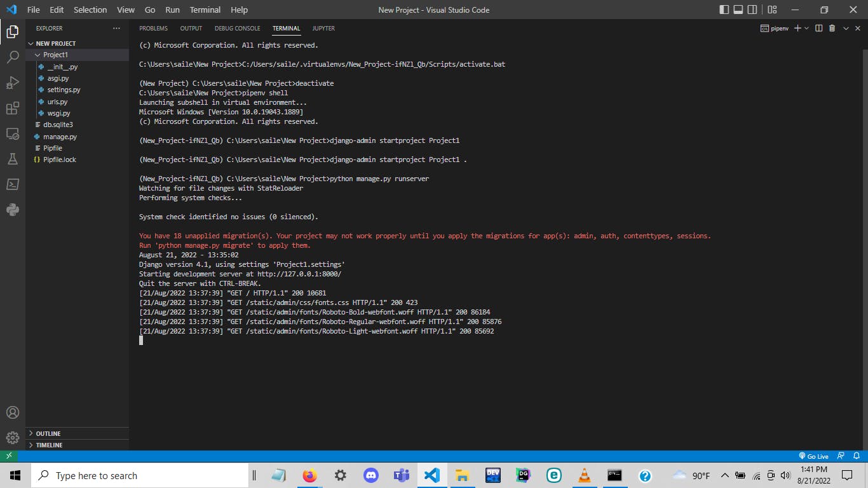
Task: Open the Run menu
Action: pos(172,10)
